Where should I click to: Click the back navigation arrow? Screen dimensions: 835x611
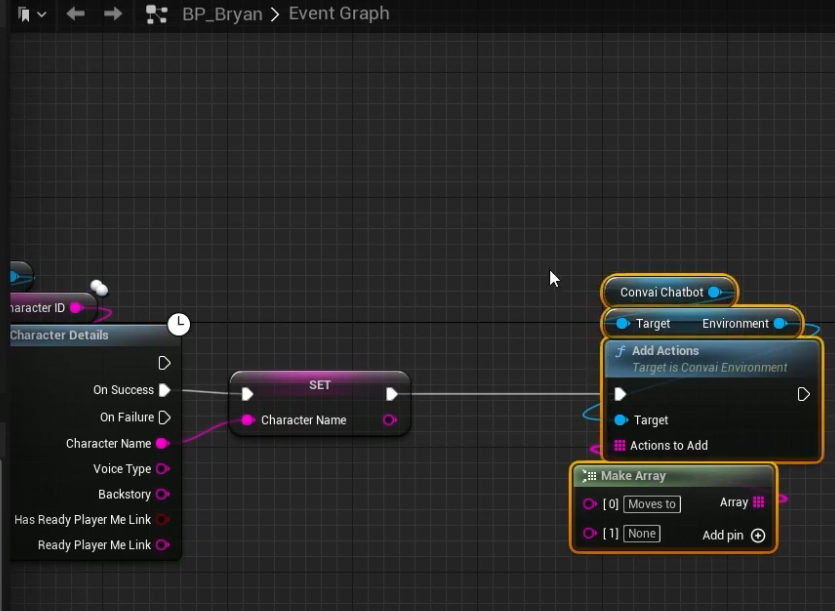pos(75,14)
